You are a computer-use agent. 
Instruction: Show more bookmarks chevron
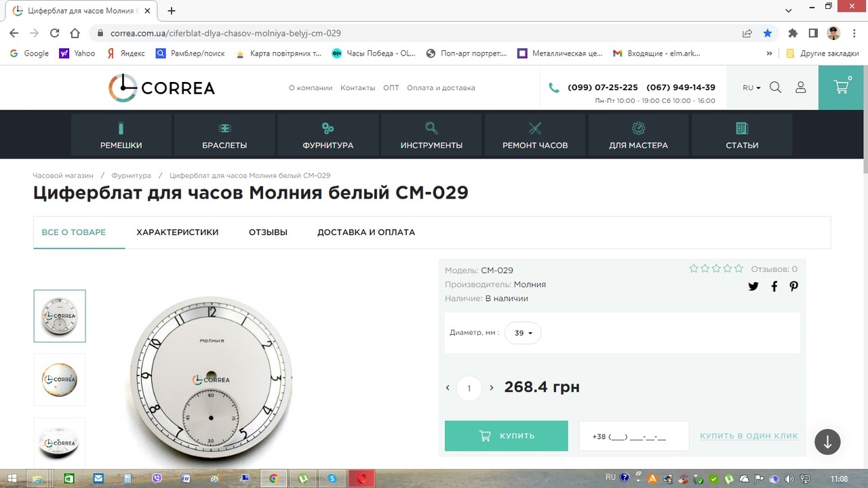coord(769,53)
